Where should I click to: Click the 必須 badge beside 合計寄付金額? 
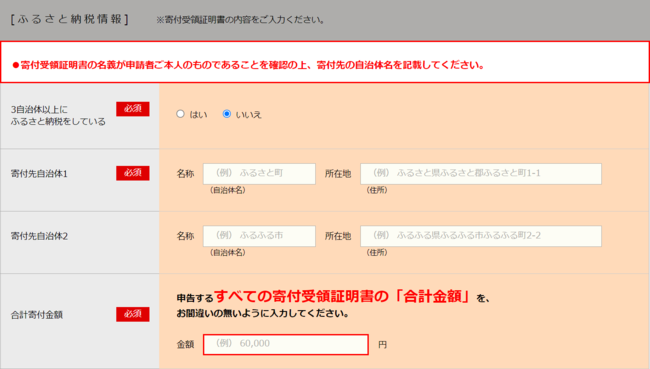(x=133, y=314)
